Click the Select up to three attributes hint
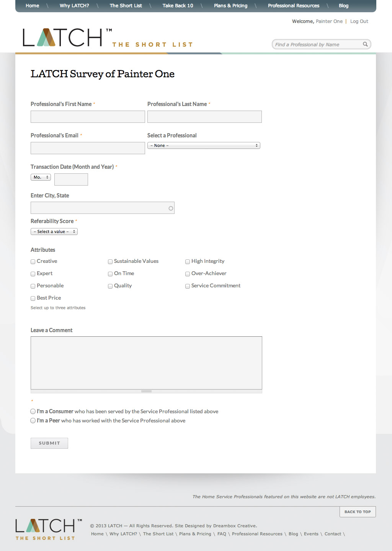Viewport: 392px width, 551px height. (x=58, y=308)
